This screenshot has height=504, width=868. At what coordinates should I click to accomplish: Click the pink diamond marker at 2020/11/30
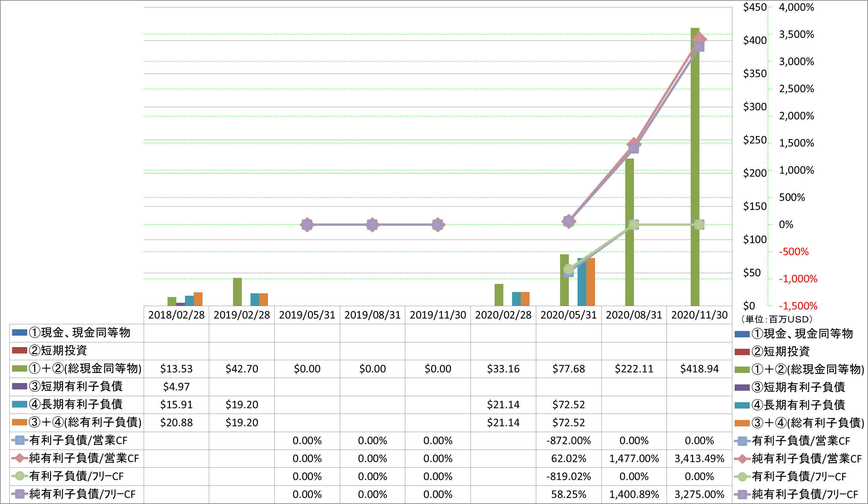pyautogui.click(x=699, y=39)
